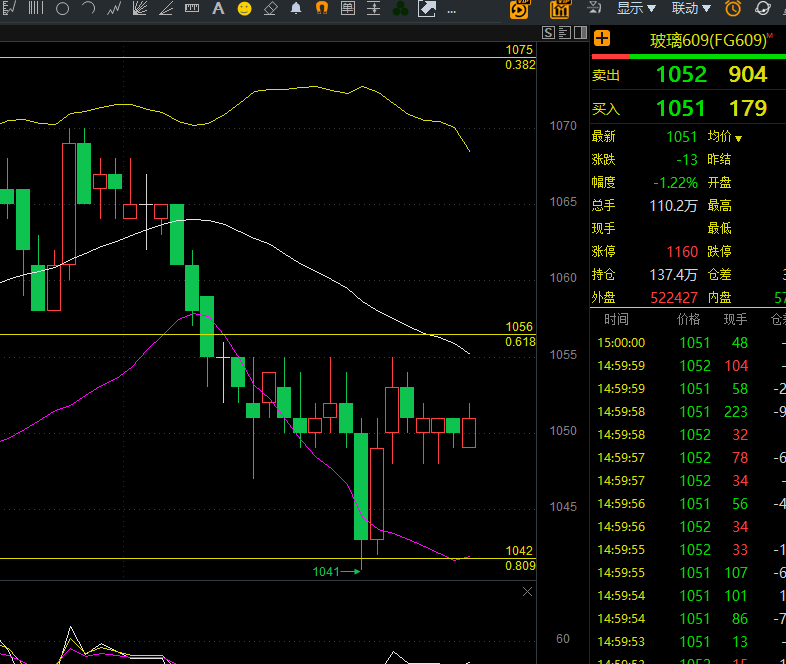Viewport: 786px width, 664px height.
Task: Insert a smiley face marker
Action: coord(245,9)
